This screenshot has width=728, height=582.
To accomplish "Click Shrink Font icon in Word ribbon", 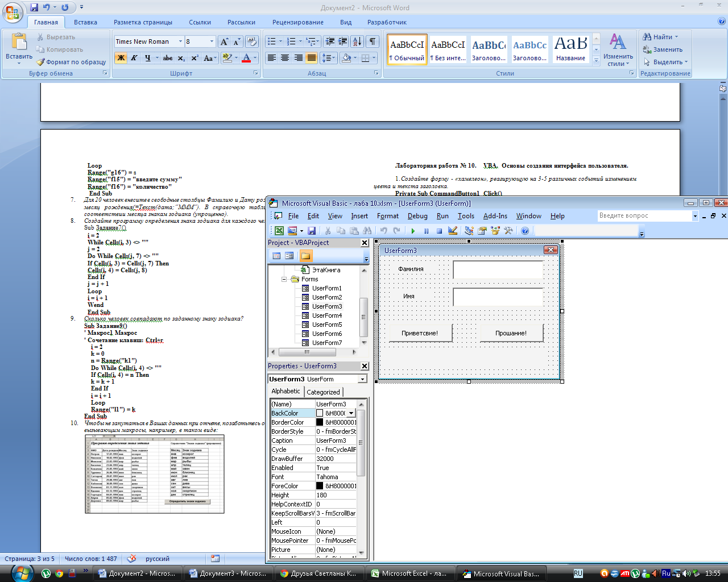I will 237,41.
